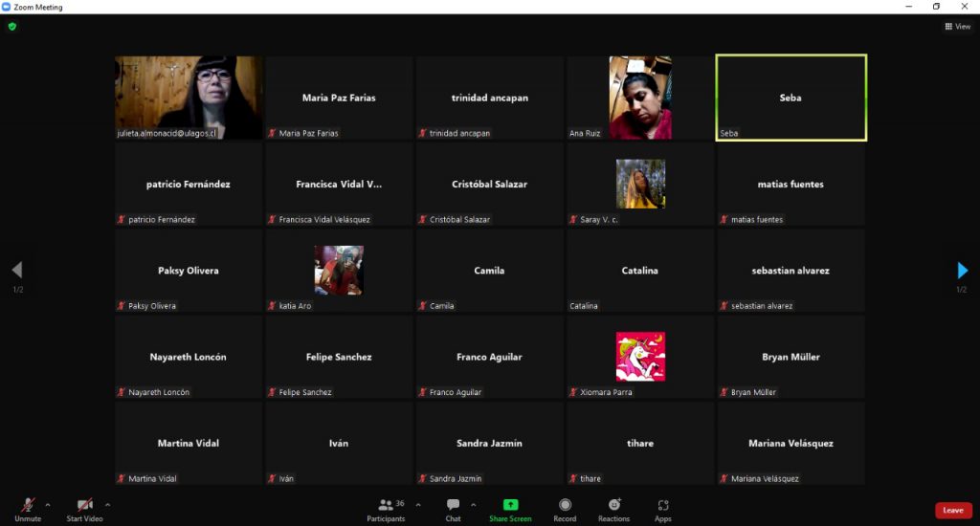This screenshot has width=980, height=526.
Task: Start recording with the Record button
Action: [x=565, y=506]
